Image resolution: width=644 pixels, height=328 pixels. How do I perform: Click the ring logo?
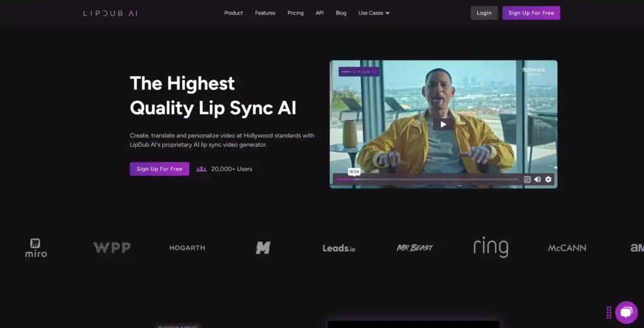click(491, 247)
